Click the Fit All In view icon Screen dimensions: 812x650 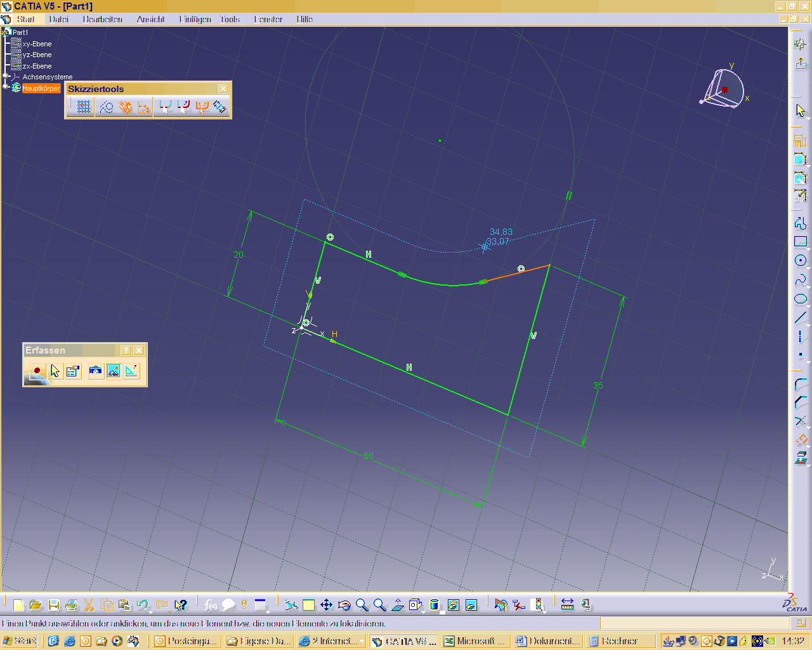pyautogui.click(x=308, y=605)
